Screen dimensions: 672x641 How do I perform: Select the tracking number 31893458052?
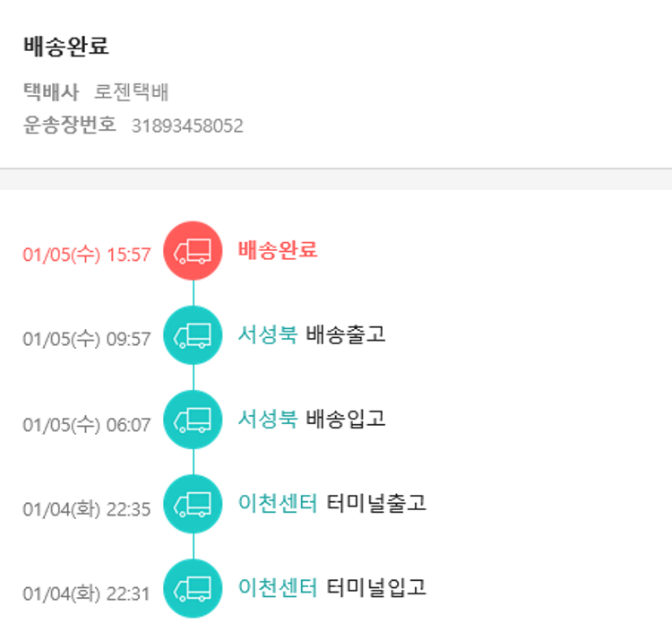(x=187, y=126)
